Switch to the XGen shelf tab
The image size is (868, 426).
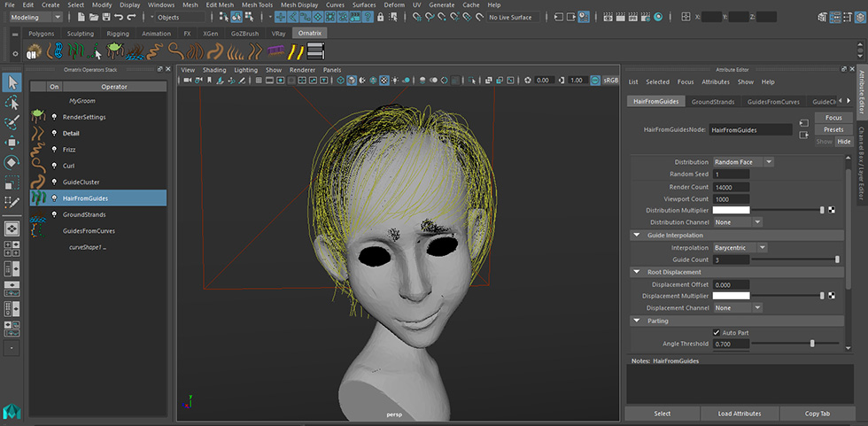pyautogui.click(x=210, y=34)
